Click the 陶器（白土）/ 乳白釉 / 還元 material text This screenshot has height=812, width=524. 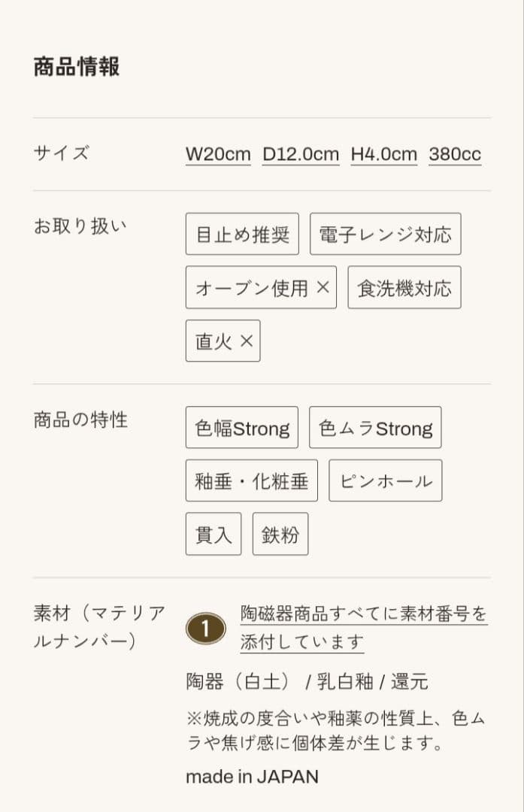[307, 682]
